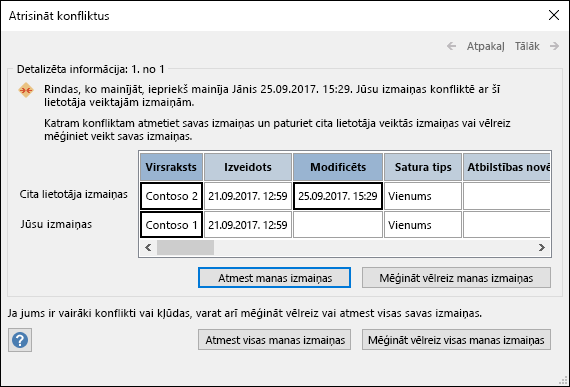Click the 25.09.2017. 15:29 modified cell

tap(338, 196)
